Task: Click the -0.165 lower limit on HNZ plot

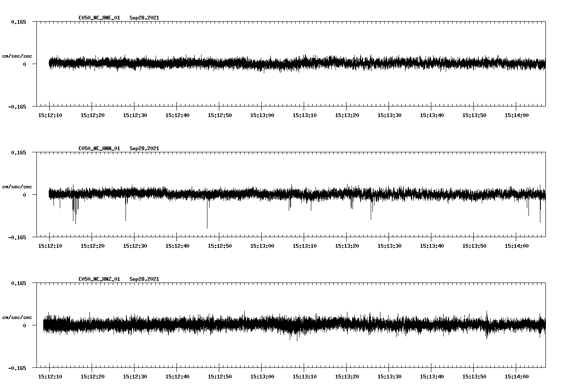Action: point(17,368)
